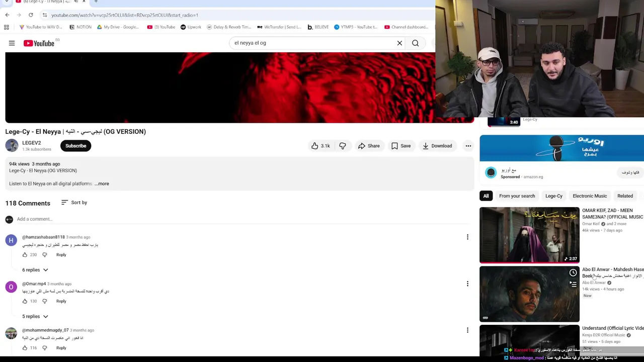Dislike the comment by @Omar.mp4

click(x=44, y=301)
